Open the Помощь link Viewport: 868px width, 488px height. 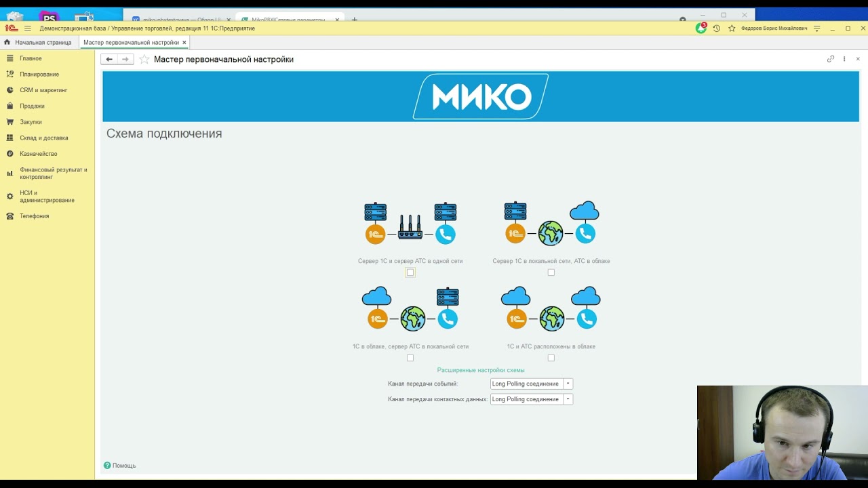pyautogui.click(x=124, y=466)
